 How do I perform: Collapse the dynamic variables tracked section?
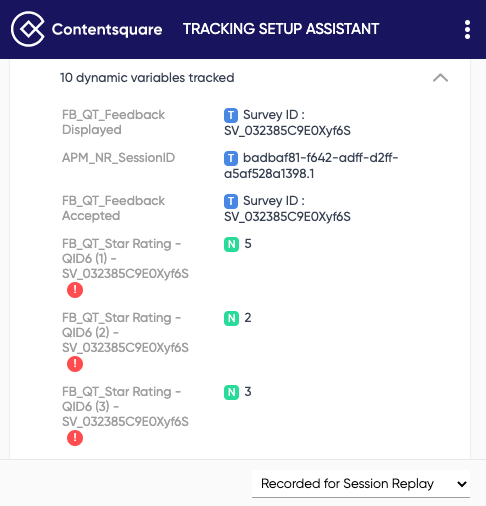tap(440, 78)
